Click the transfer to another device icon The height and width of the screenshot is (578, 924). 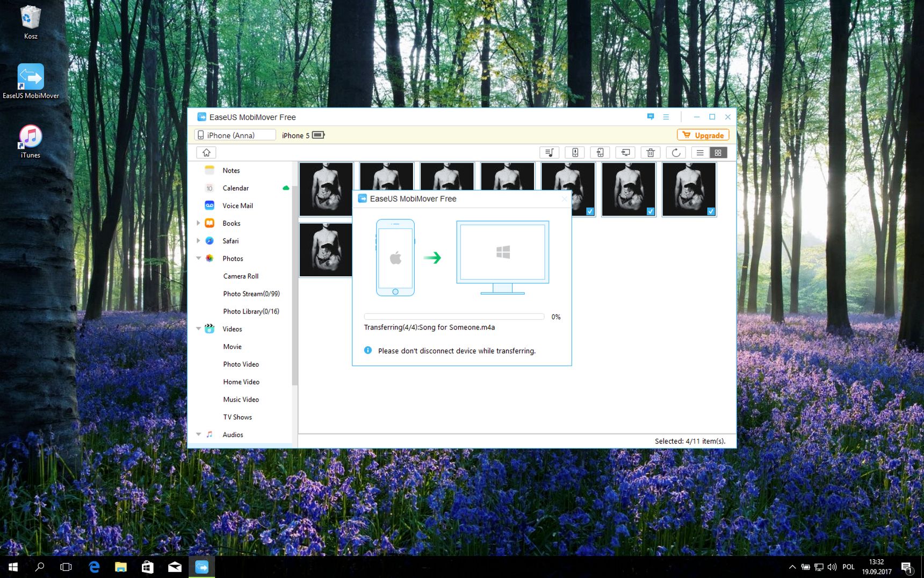600,153
